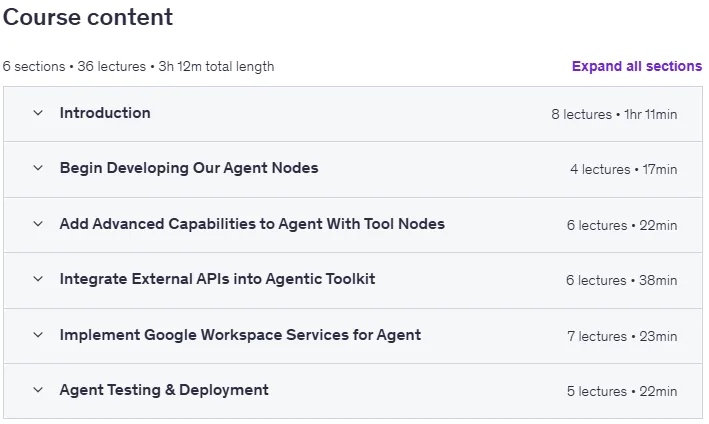Click the Course content heading
This screenshot has width=709, height=424.
pyautogui.click(x=88, y=17)
